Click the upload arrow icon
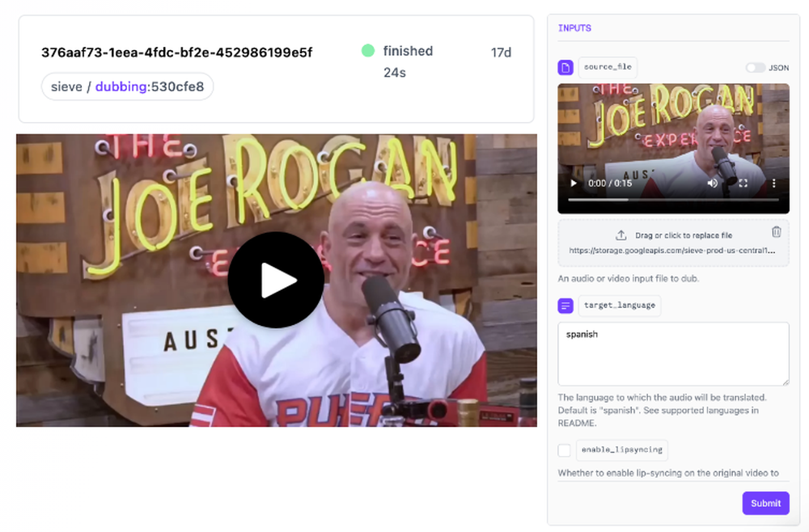 click(x=621, y=235)
